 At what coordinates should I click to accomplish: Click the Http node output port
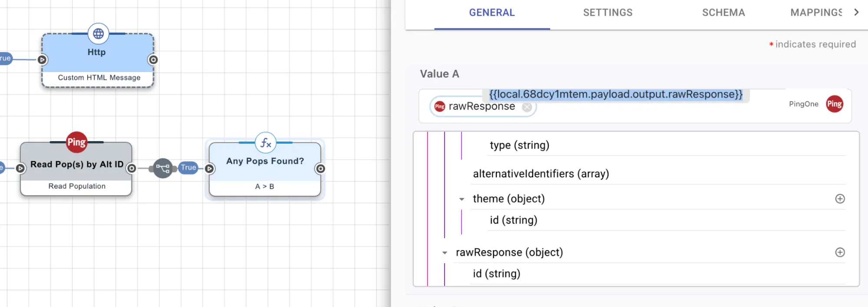pos(153,59)
